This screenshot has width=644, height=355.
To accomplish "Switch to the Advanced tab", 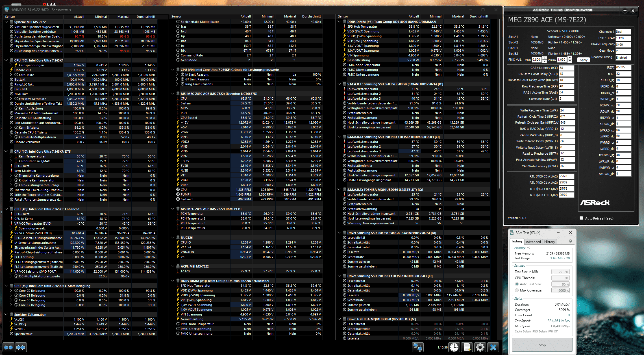I will coord(533,242).
